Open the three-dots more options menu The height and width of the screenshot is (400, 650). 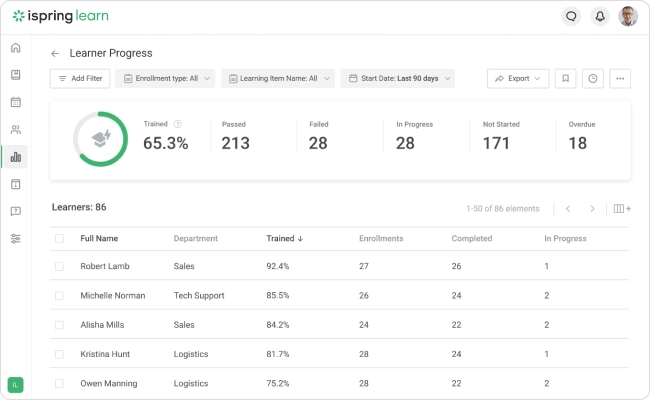coord(620,78)
